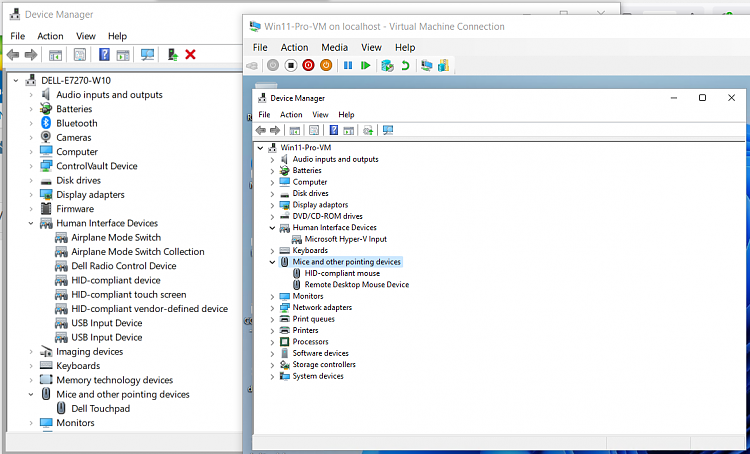Select Dell Radio Control Device
750x454 pixels.
click(124, 266)
